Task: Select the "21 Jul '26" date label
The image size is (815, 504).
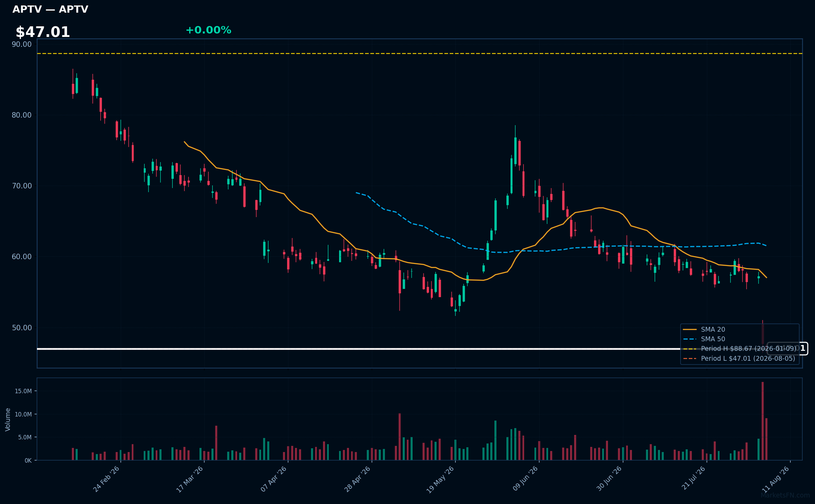Action: [x=693, y=478]
